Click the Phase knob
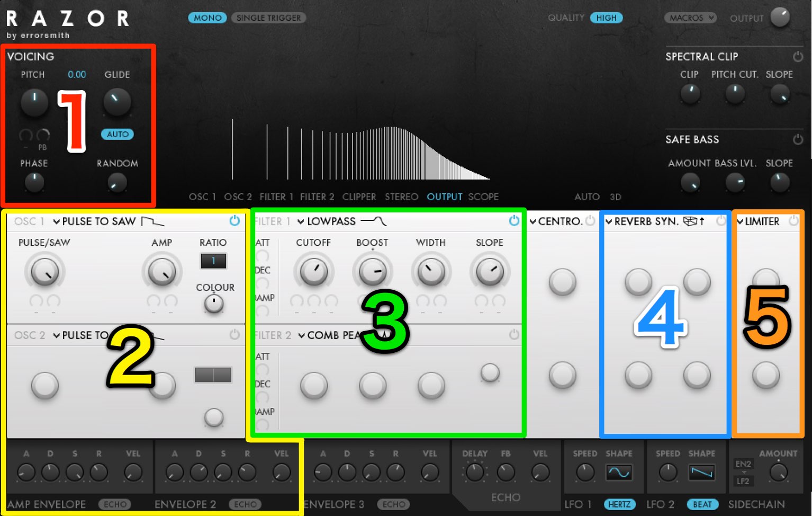The image size is (812, 516). coord(34,183)
